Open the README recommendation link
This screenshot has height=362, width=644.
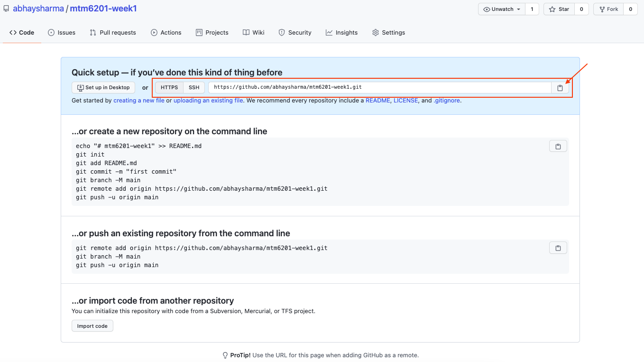click(377, 101)
